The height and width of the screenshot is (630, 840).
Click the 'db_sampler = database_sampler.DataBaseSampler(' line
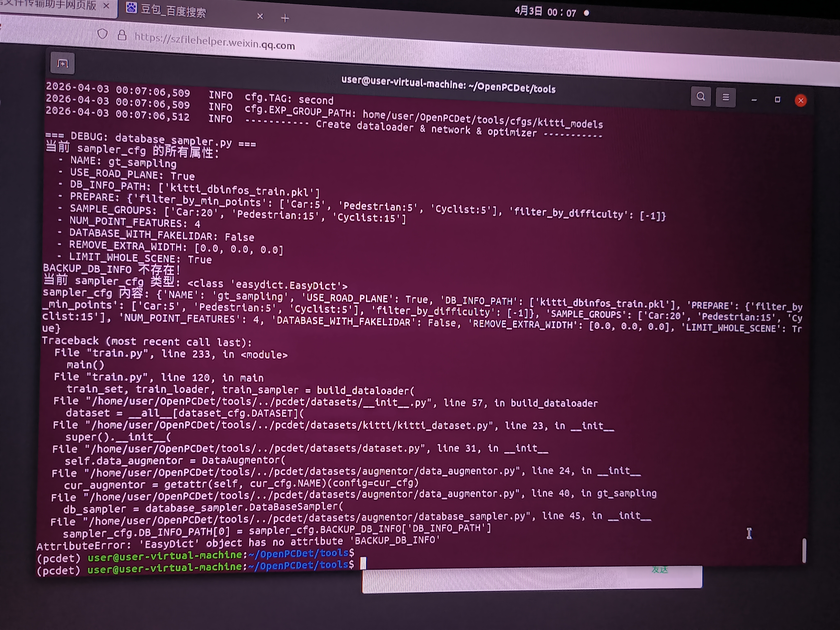[x=203, y=508]
